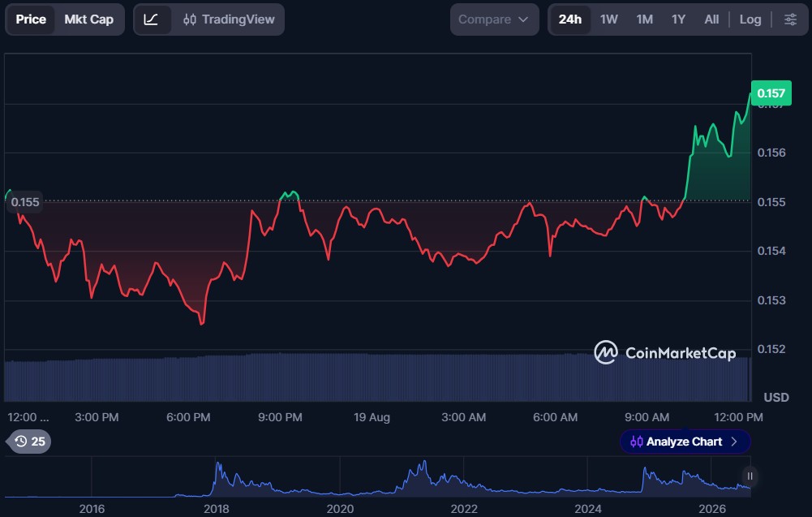Viewport: 812px width, 517px height.
Task: Click 2018 on the overview timeline
Action: tap(217, 509)
